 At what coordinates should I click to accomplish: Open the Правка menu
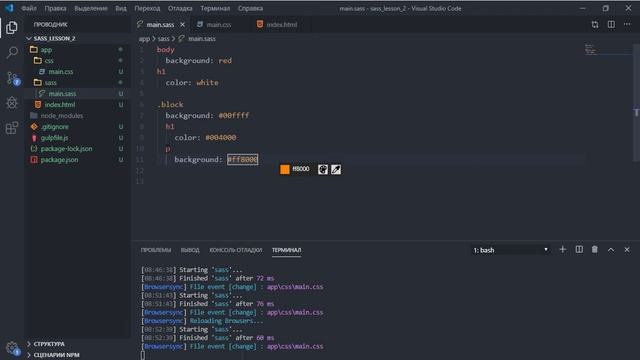(56, 8)
